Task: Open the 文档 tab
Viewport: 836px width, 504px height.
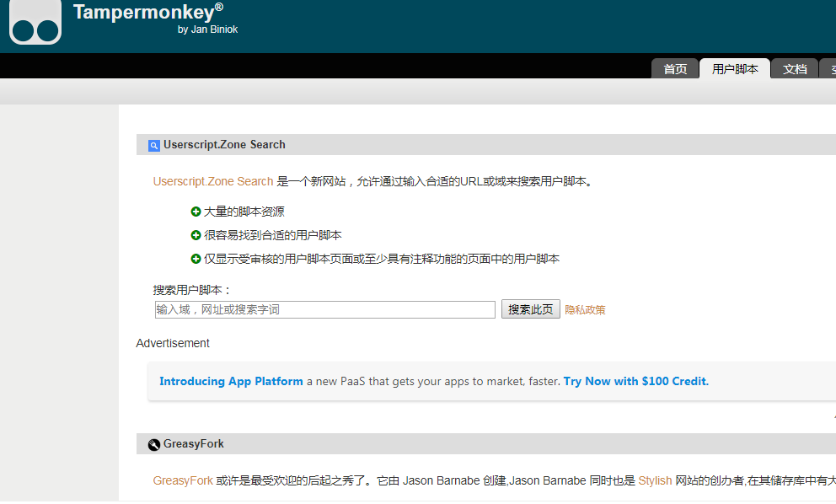Action: pos(794,68)
